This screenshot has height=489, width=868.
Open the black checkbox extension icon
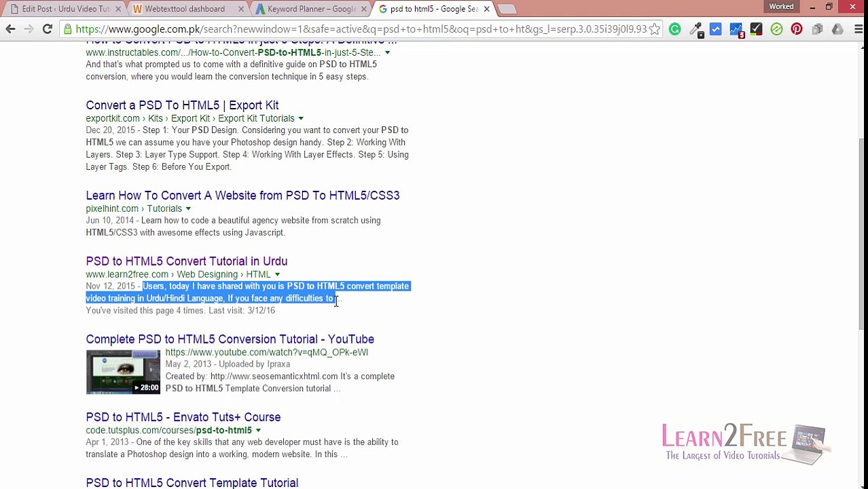tap(756, 29)
